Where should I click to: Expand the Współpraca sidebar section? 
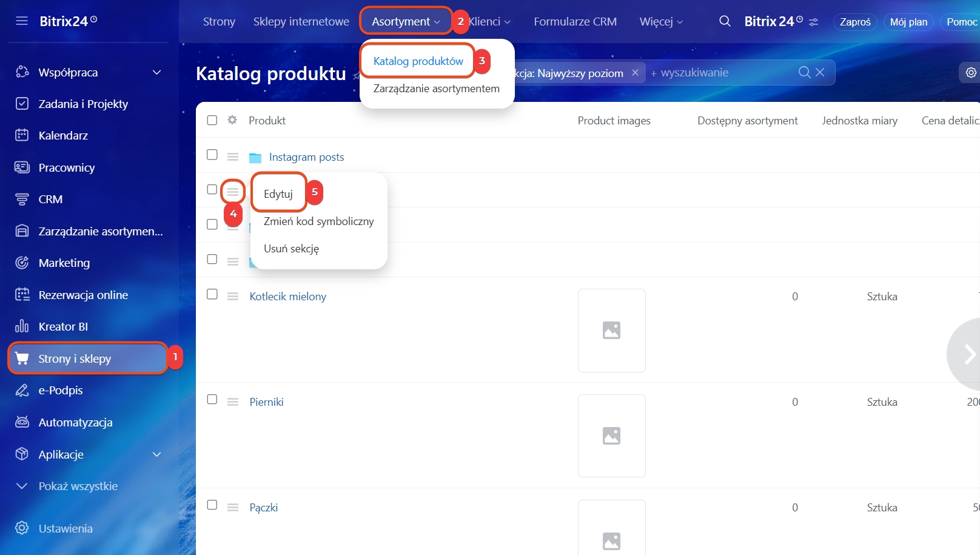click(x=156, y=72)
